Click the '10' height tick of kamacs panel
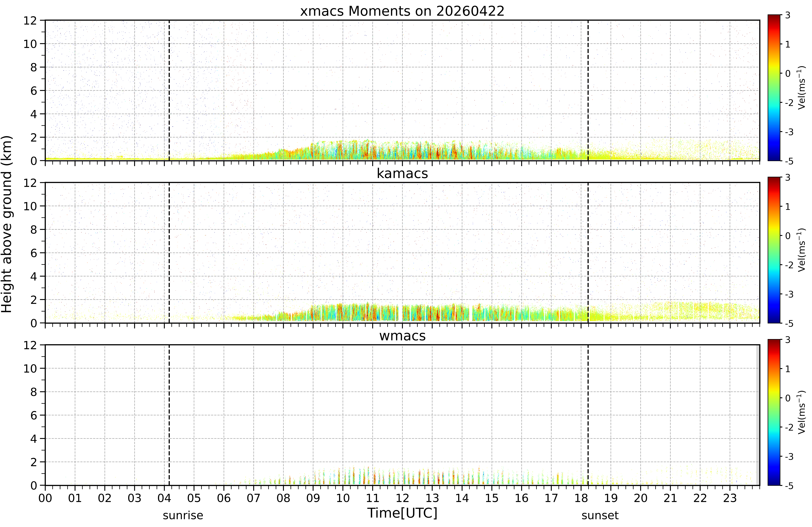The width and height of the screenshot is (812, 527). coord(30,206)
